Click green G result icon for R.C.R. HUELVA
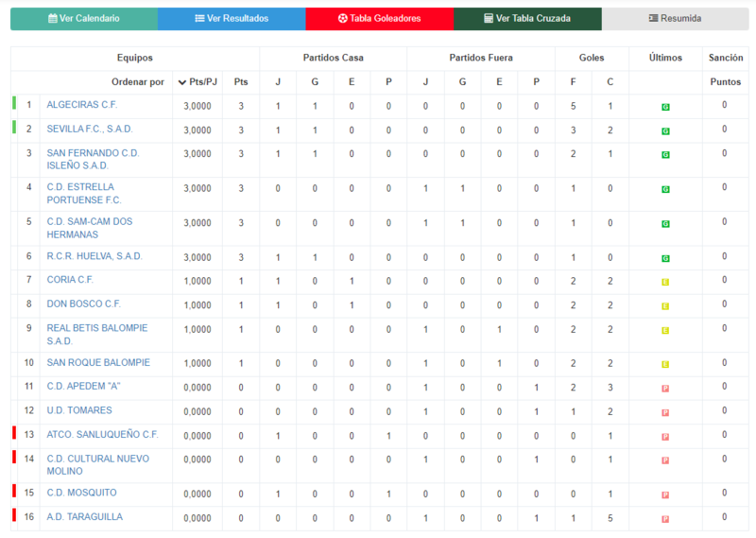 tap(665, 259)
